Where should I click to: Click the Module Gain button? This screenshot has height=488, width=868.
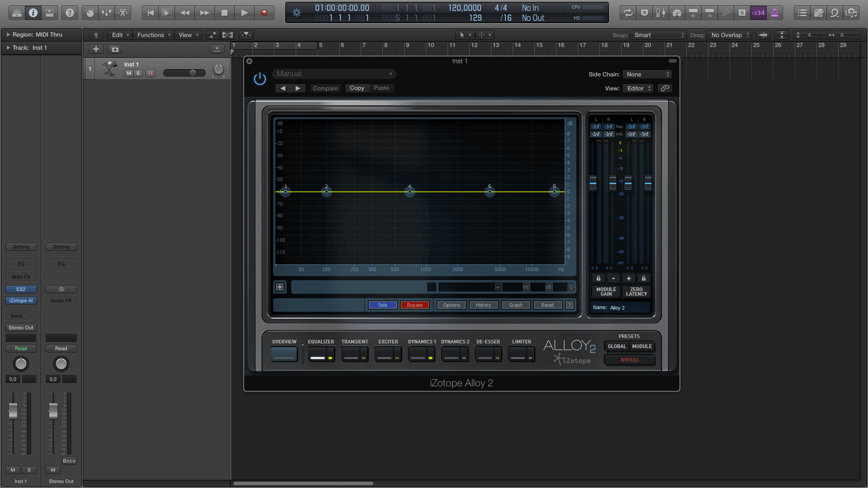(x=606, y=291)
